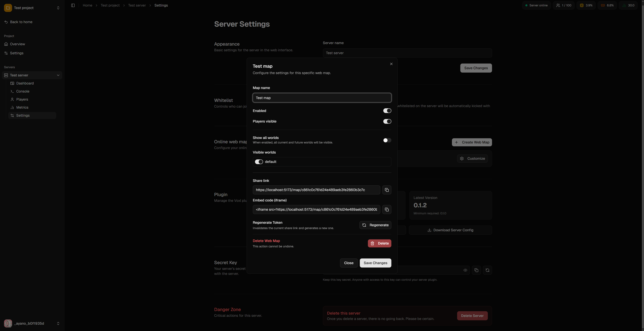Viewport: 644px width, 331px height.
Task: Copy the share link to clipboard
Action: pos(387,190)
